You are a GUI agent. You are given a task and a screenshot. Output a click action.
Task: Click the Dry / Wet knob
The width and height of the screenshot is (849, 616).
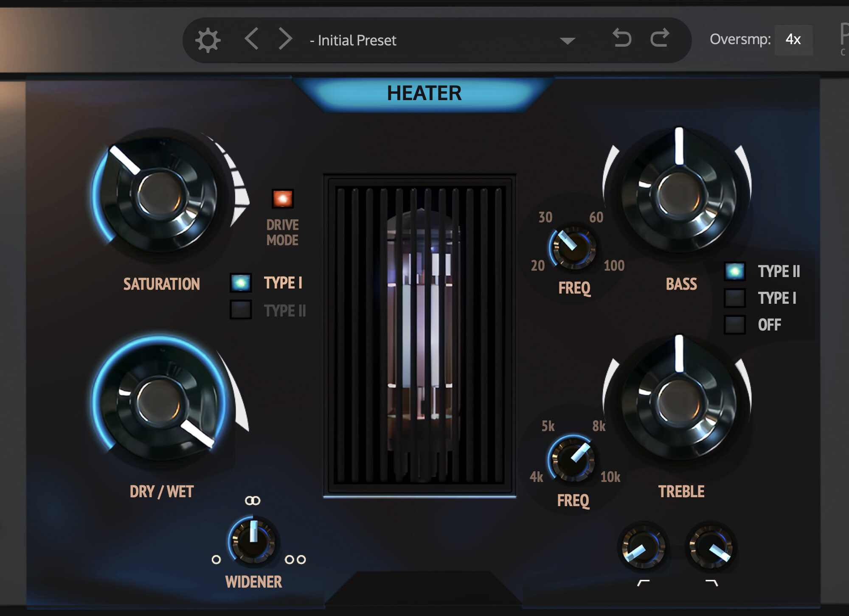(159, 401)
